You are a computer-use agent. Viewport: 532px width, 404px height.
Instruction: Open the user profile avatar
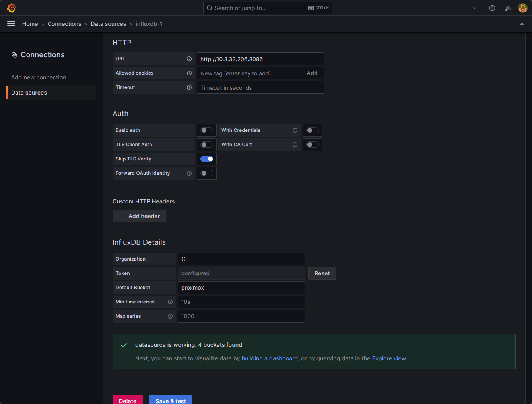coord(523,8)
